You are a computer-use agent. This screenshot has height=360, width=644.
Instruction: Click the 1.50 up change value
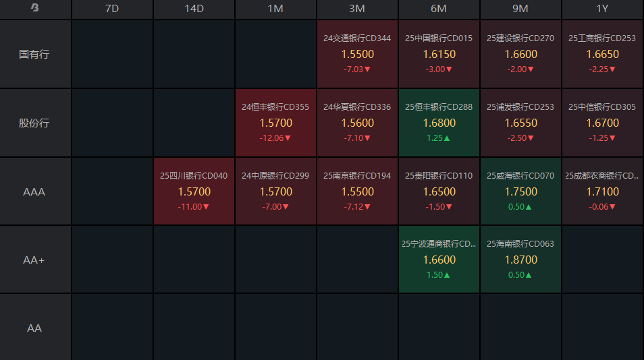coord(438,274)
